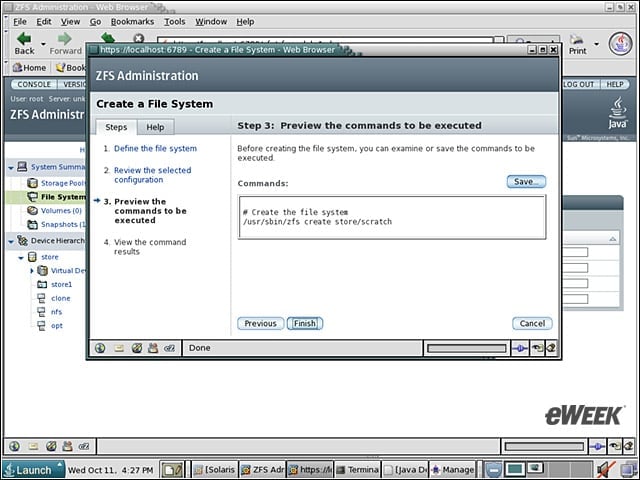640x480 pixels.
Task: Click the online/offline plug icon in the dialog status bar
Action: point(520,348)
